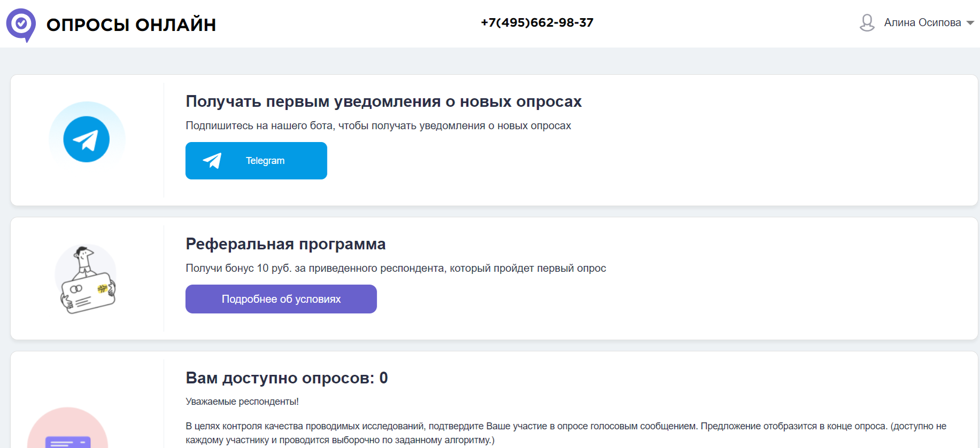The height and width of the screenshot is (448, 980).
Task: Click the pink survey illustration at the bottom
Action: click(67, 433)
